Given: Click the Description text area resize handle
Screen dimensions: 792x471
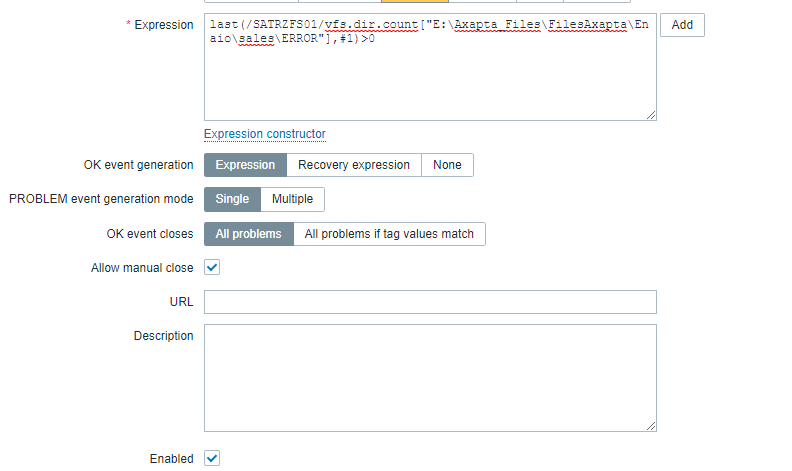Looking at the screenshot, I should 651,425.
